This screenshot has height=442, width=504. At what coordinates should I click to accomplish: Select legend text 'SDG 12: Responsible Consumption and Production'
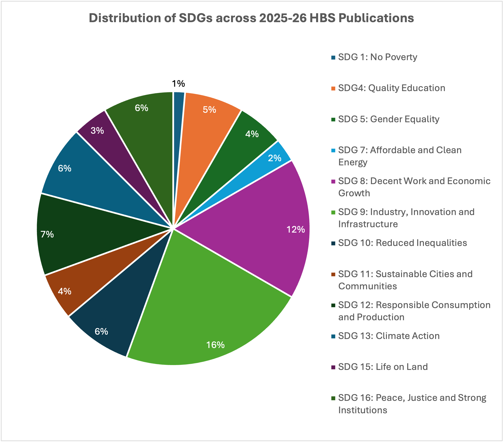point(414,311)
